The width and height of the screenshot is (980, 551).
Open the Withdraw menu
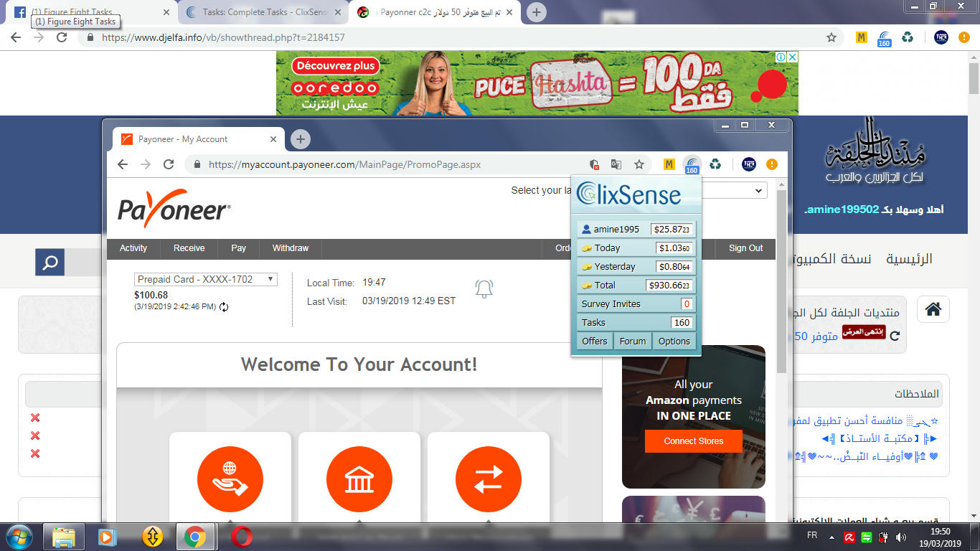point(291,248)
